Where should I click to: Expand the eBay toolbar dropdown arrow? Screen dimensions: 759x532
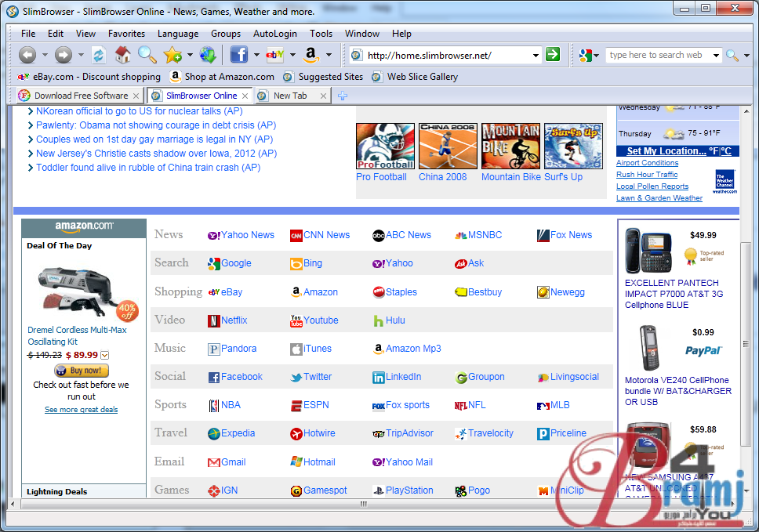click(292, 56)
